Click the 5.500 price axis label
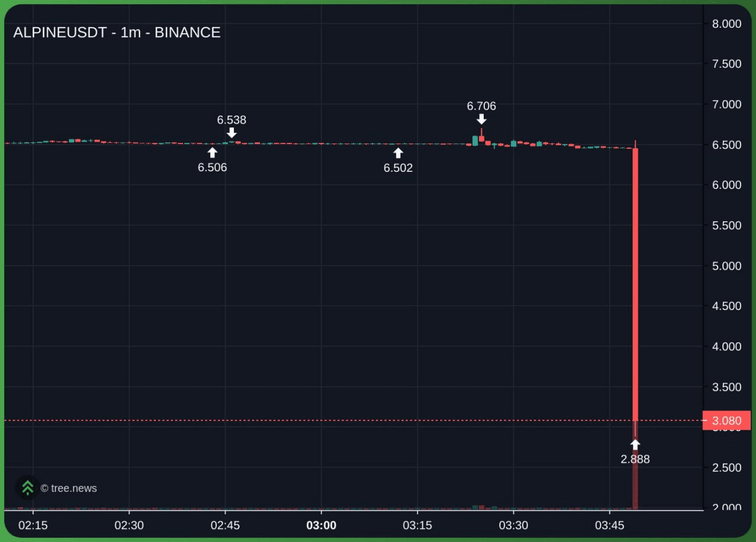756x542 pixels. 726,226
